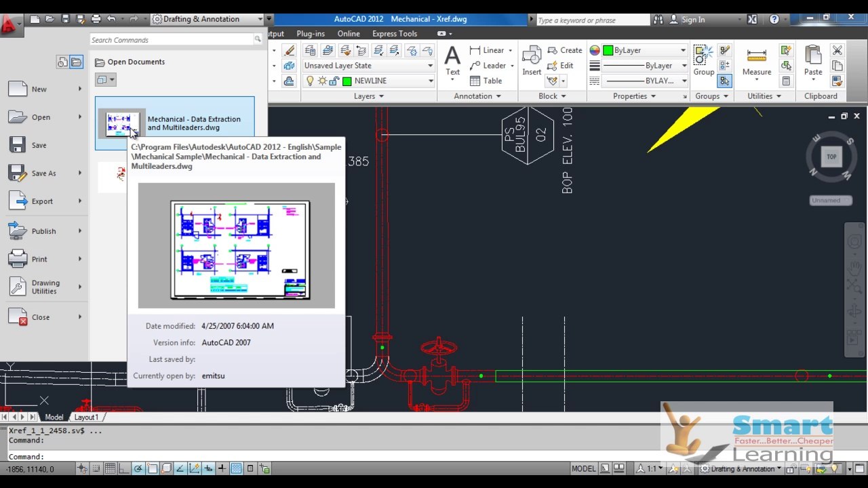Select Publish in application menu
The image size is (868, 488).
tap(44, 231)
